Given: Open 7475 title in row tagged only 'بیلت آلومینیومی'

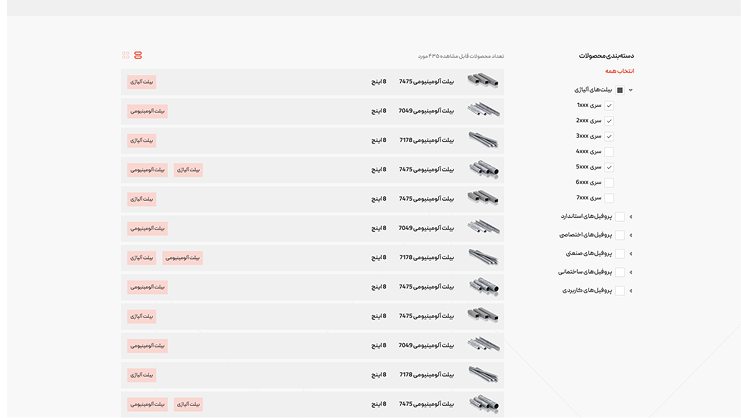Looking at the screenshot, I should point(426,287).
